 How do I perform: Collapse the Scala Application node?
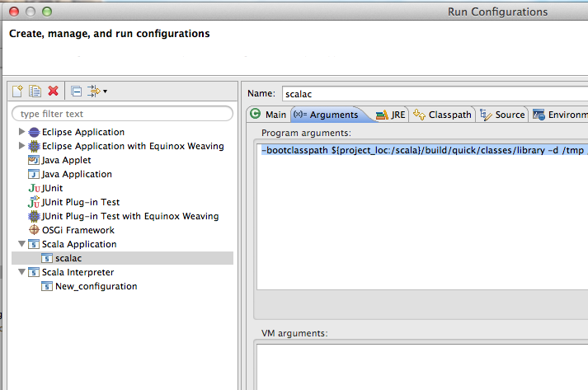pyautogui.click(x=21, y=244)
